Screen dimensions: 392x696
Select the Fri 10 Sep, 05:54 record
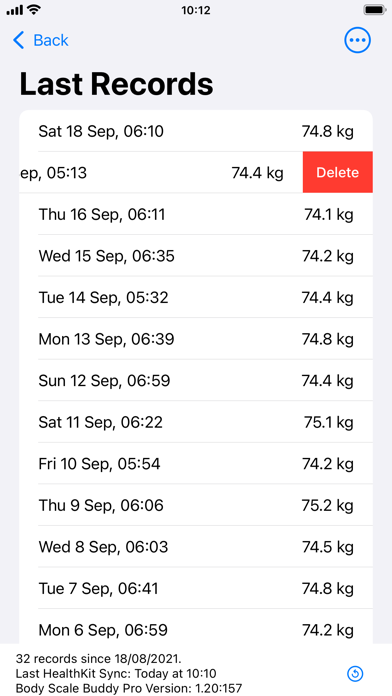(x=196, y=464)
